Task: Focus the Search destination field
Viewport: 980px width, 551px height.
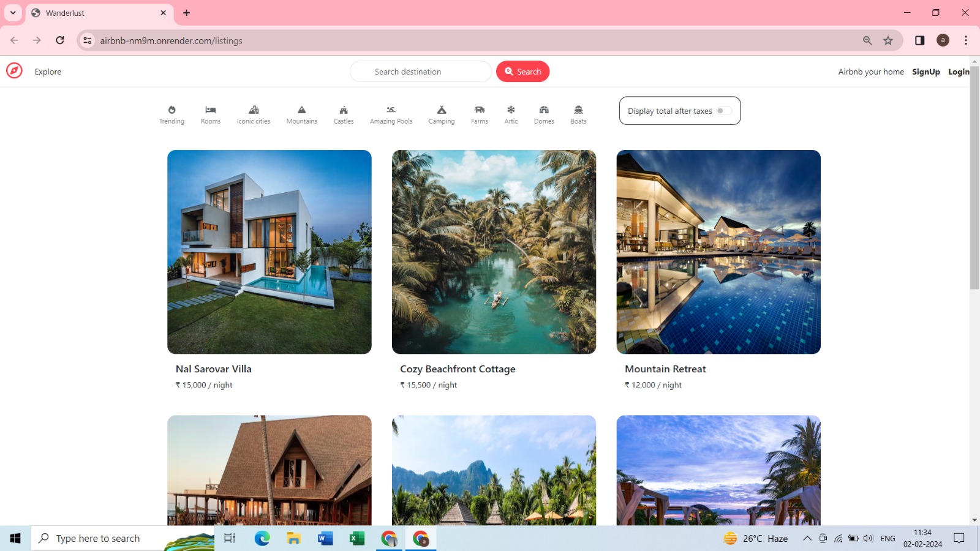Action: 420,72
